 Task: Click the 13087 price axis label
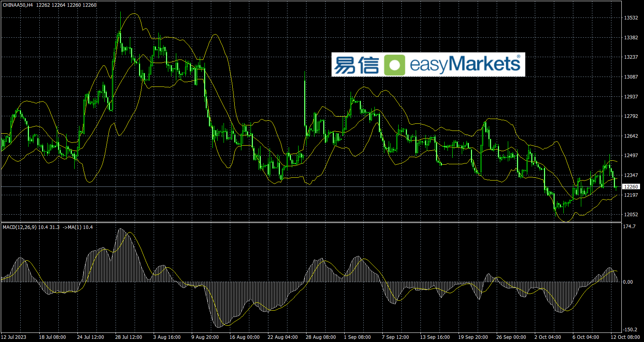point(631,77)
